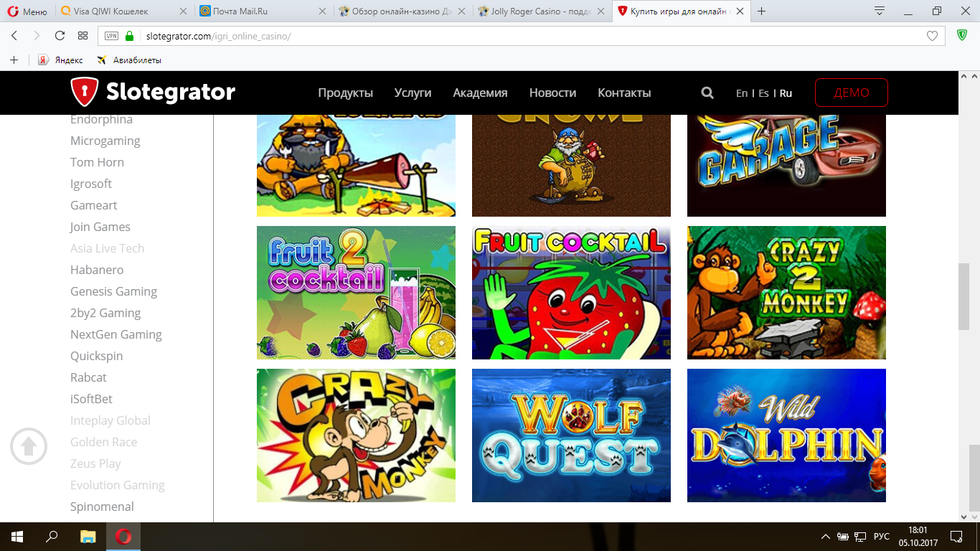980x551 pixels.
Task: Select Join Games in the provider list
Action: pyautogui.click(x=100, y=227)
